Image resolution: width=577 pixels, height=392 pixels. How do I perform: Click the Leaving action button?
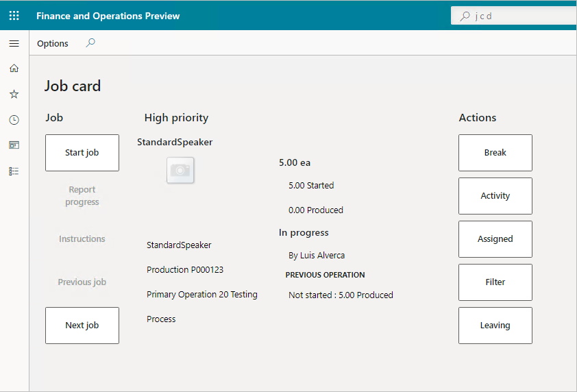495,326
